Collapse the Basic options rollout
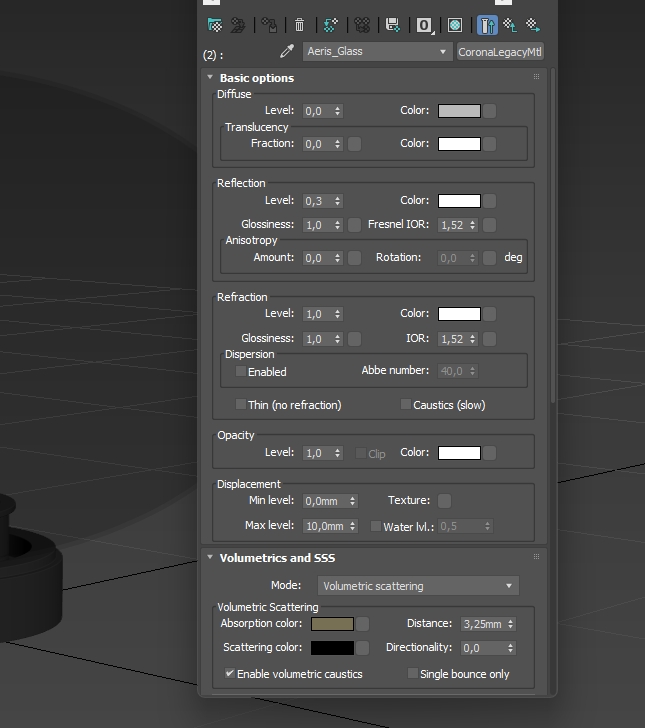This screenshot has height=728, width=645. [x=210, y=77]
